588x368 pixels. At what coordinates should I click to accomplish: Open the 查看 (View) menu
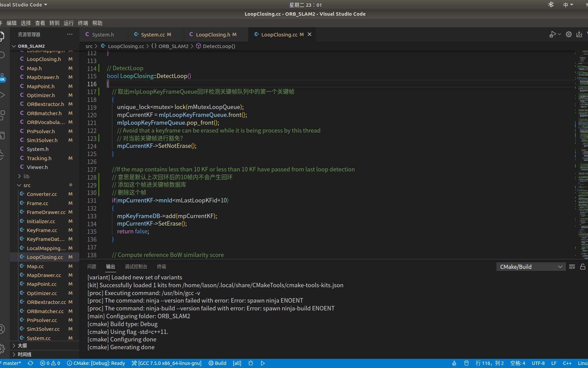point(40,23)
